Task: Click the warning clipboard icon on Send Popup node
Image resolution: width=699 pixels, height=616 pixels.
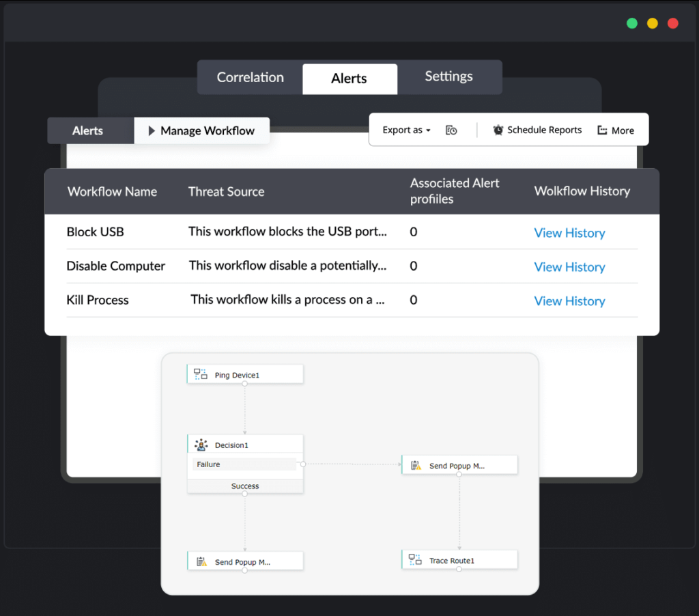Action: pos(201,561)
